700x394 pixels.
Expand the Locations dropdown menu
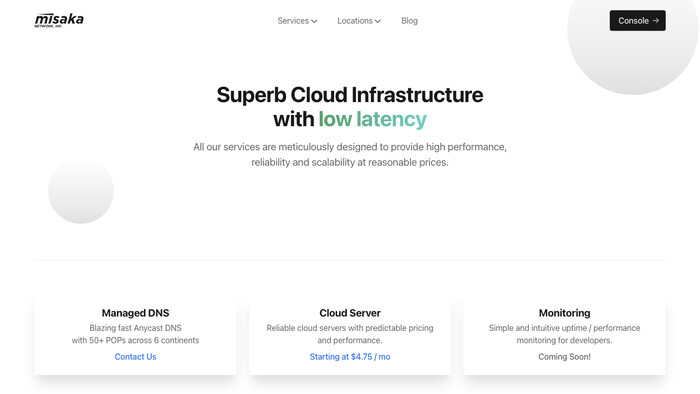(359, 21)
